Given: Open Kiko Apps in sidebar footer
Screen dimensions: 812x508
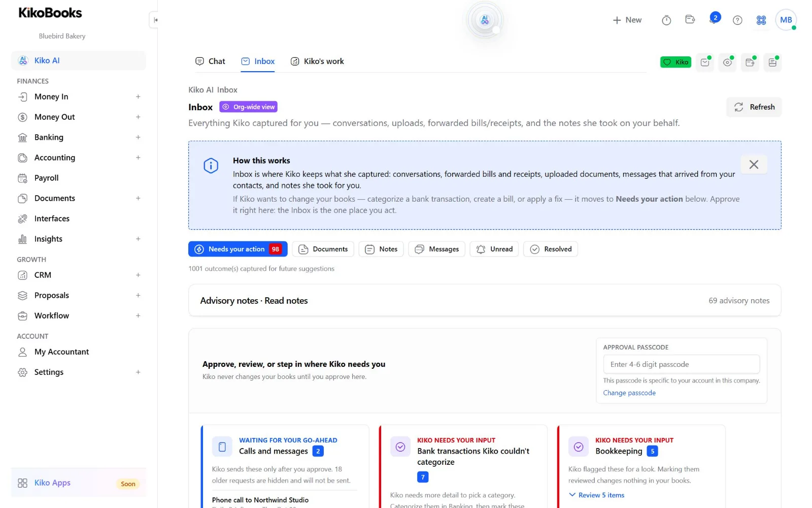Looking at the screenshot, I should point(79,483).
